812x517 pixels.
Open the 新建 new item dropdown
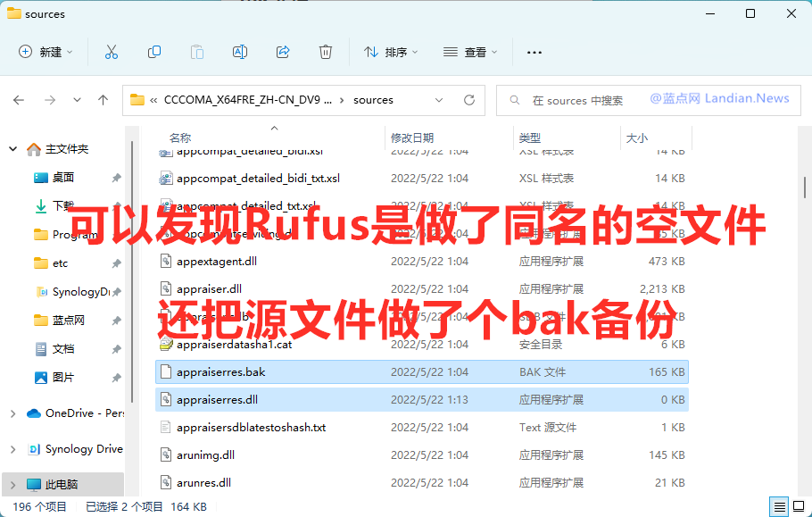[x=45, y=53]
